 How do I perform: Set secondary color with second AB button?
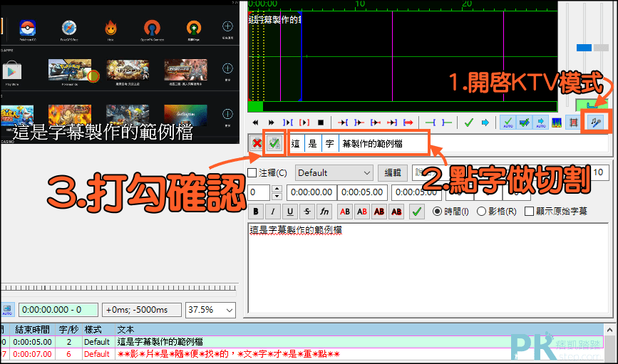(362, 212)
